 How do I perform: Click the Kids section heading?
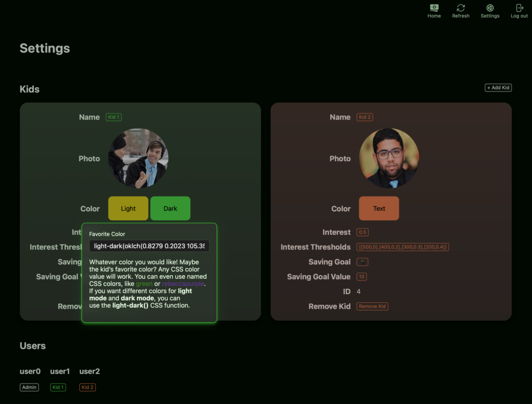pyautogui.click(x=30, y=89)
